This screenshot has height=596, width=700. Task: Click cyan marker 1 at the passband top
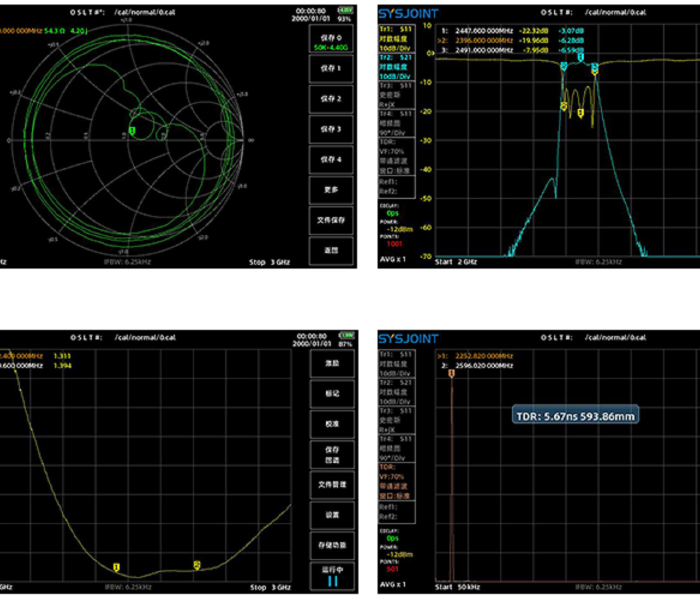pyautogui.click(x=580, y=57)
